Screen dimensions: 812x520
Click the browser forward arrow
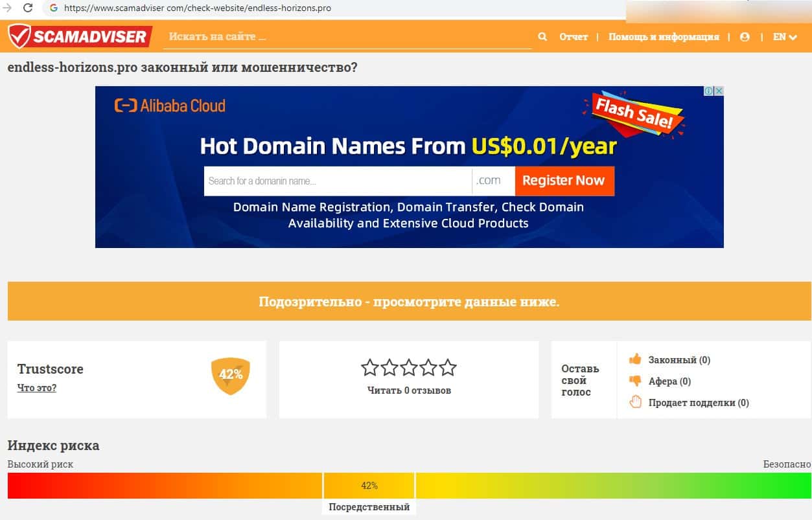click(x=8, y=8)
